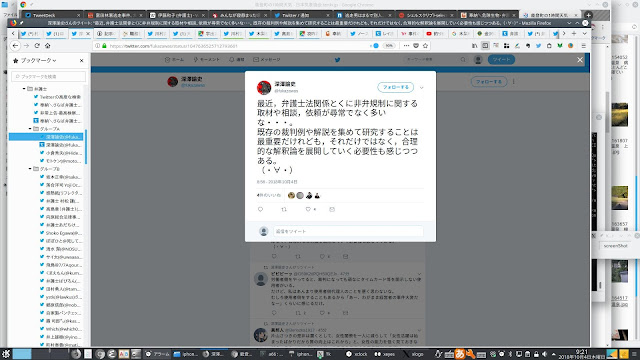Open xeyes from taskbar
Image resolution: width=640 pixels, height=360 pixels.
pos(384,354)
